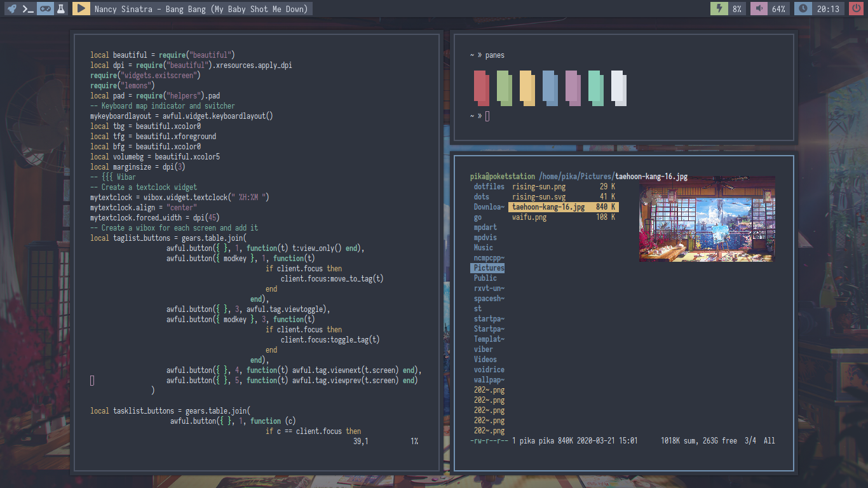Select the Videos directory in ranger

[x=485, y=360]
